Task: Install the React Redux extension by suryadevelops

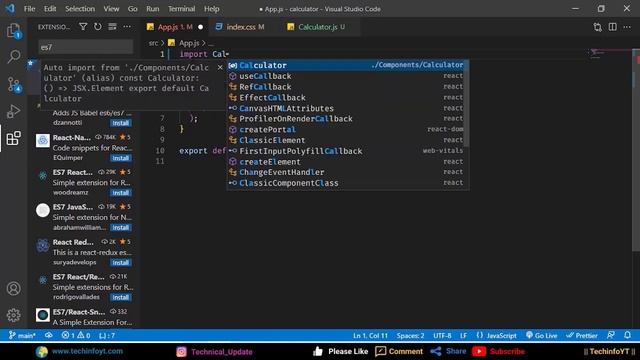Action: coord(120,262)
